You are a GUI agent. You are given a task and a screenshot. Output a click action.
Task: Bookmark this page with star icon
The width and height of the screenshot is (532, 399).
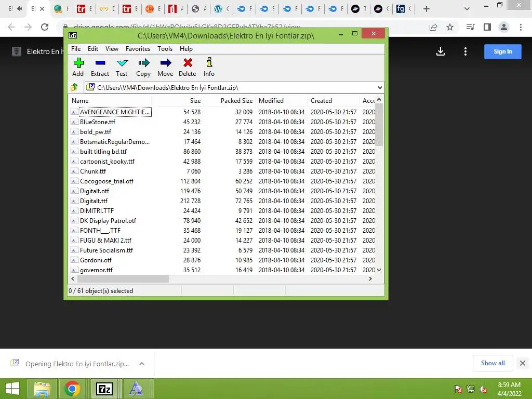pyautogui.click(x=450, y=27)
